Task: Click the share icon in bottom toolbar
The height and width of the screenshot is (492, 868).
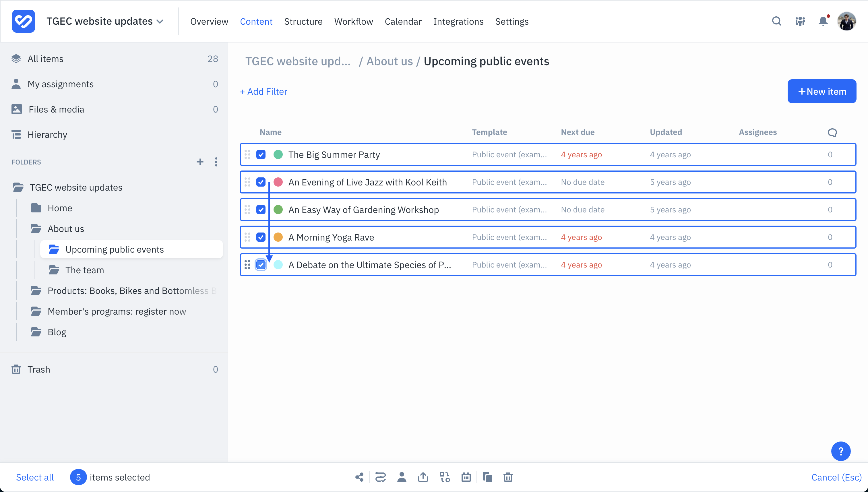Action: pyautogui.click(x=359, y=477)
